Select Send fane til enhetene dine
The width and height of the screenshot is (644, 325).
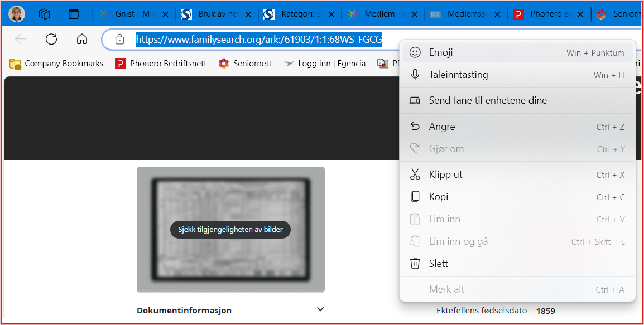pos(487,100)
